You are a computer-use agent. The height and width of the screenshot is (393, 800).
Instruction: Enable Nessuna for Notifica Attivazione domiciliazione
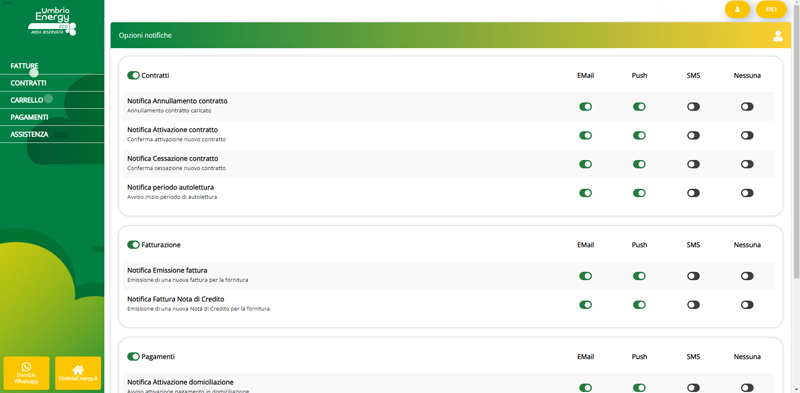(747, 388)
